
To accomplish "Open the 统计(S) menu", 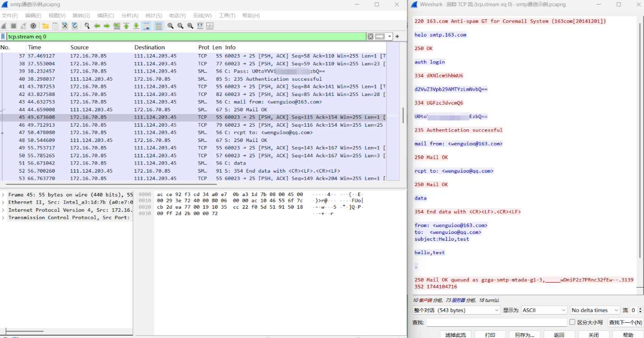I will (x=154, y=16).
